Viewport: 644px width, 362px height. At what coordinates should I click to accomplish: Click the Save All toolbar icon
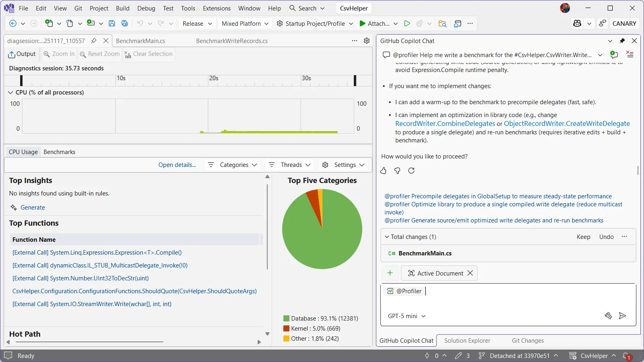point(125,23)
